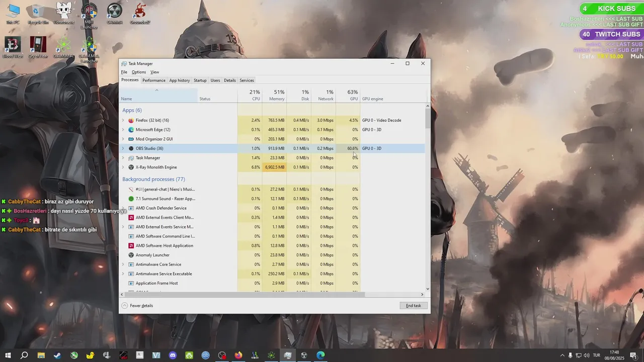Screen dimensions: 644x362
Task: Open taskbar Search magnifier
Action: (x=24, y=355)
